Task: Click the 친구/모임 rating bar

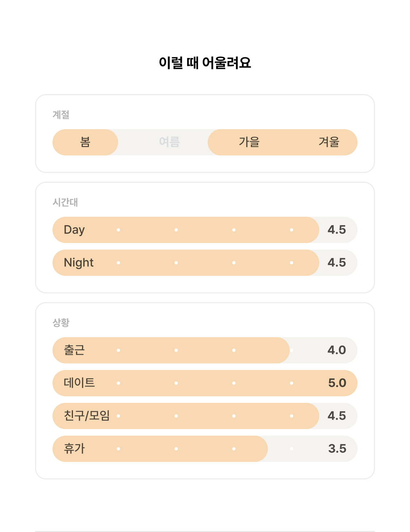Action: (205, 416)
